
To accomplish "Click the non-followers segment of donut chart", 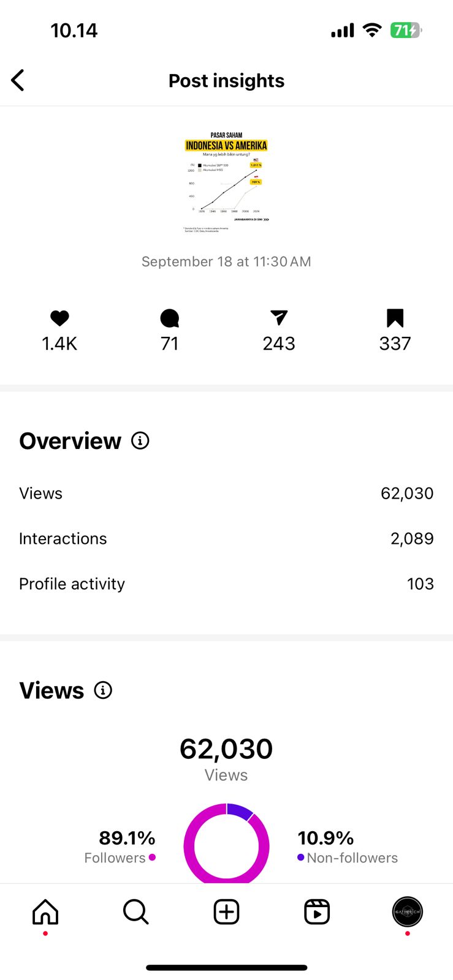I will (240, 811).
